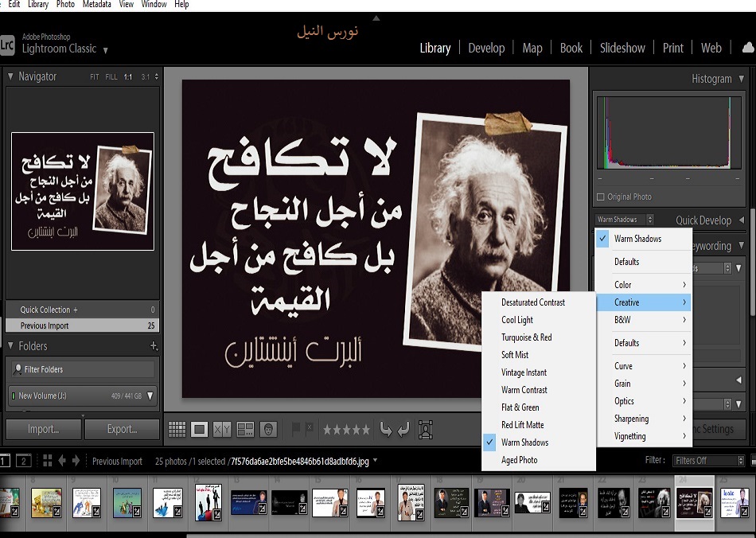
Task: Open the Help menu
Action: (181, 4)
